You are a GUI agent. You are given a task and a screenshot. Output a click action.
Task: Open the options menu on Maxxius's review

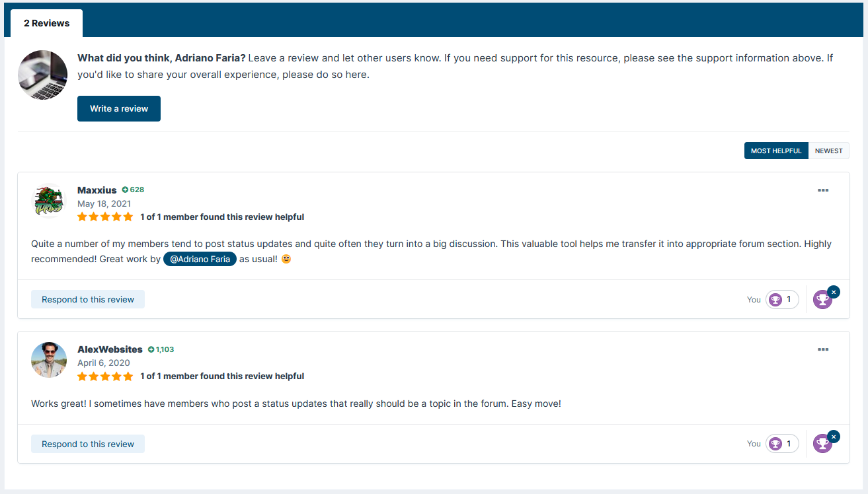tap(823, 190)
